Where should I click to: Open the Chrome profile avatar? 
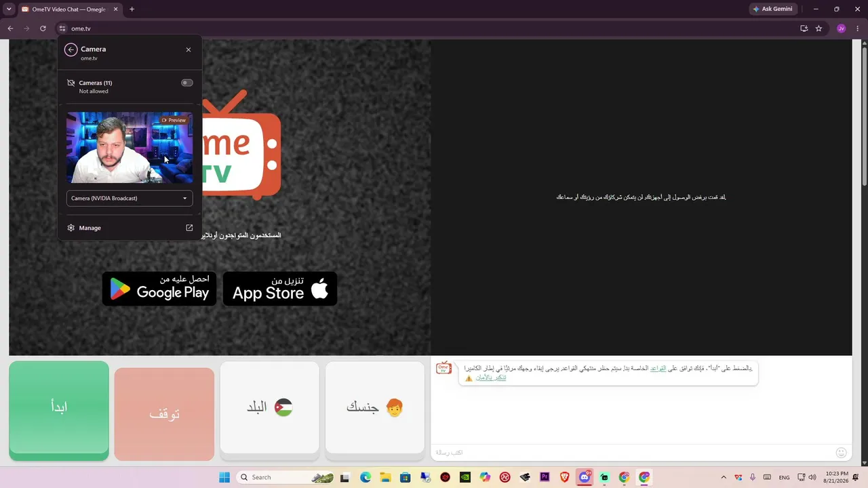tap(842, 28)
